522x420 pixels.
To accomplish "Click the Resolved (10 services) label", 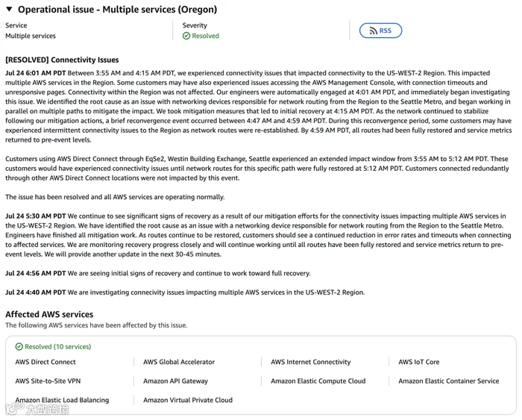I will coord(58,347).
